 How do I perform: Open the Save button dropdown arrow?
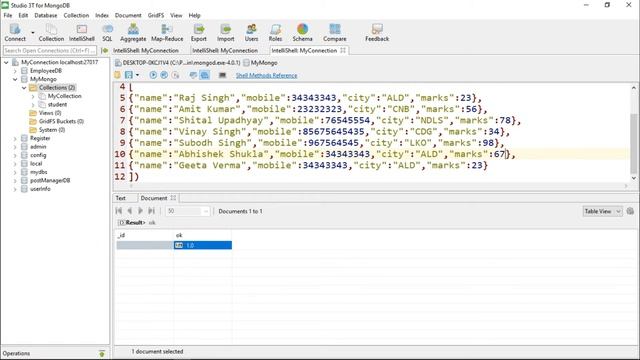[x=137, y=75]
